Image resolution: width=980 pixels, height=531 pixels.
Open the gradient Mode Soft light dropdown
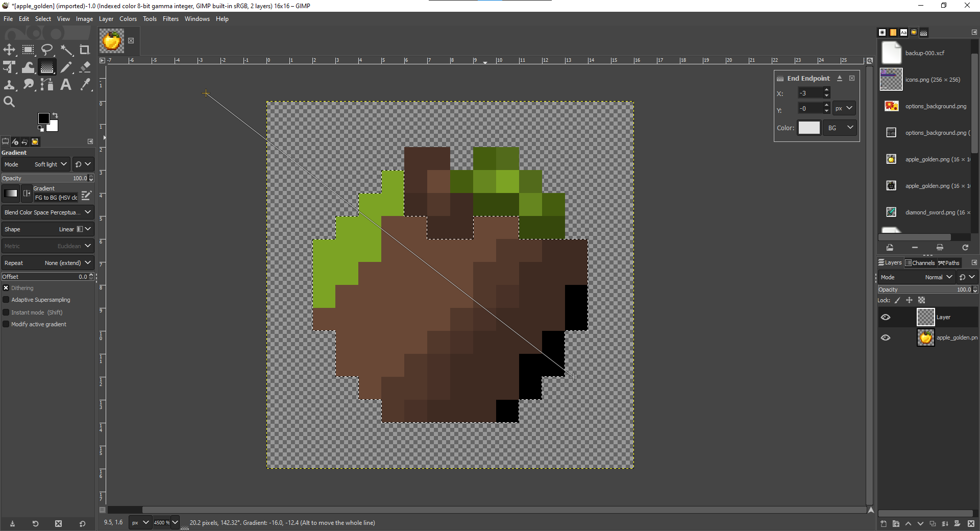point(35,164)
